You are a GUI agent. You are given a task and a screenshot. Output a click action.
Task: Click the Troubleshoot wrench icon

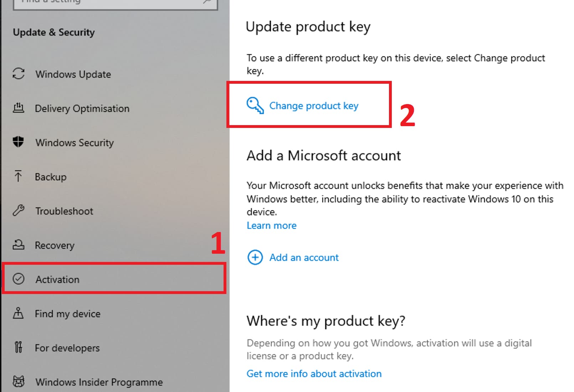point(19,210)
